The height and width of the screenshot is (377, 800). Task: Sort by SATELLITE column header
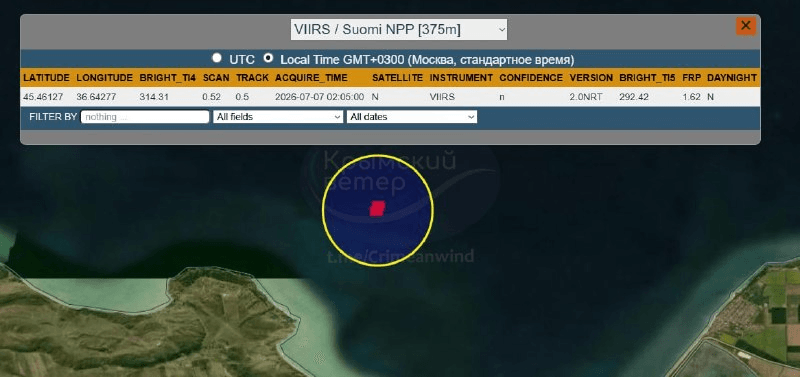pos(397,78)
